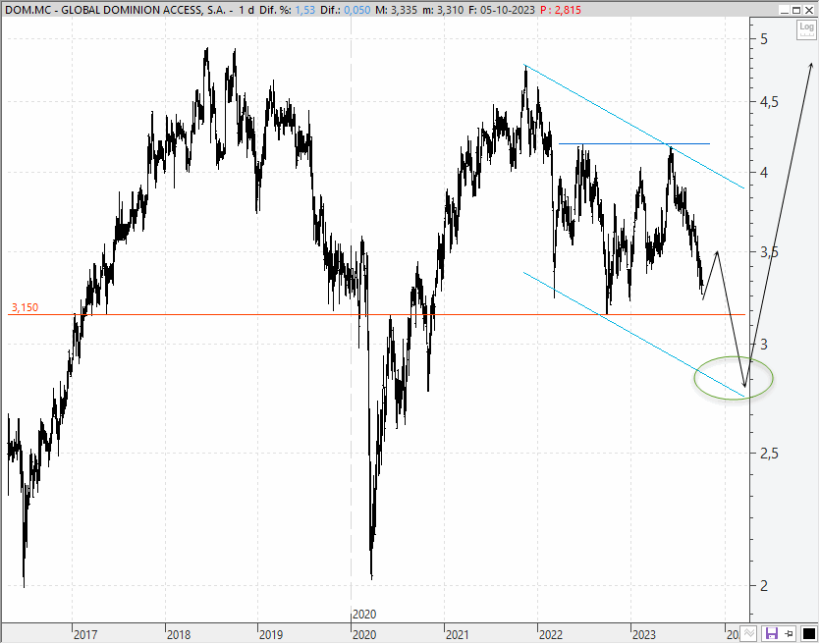The width and height of the screenshot is (820, 644).
Task: Click the 2021 year label
Action: pos(458,634)
